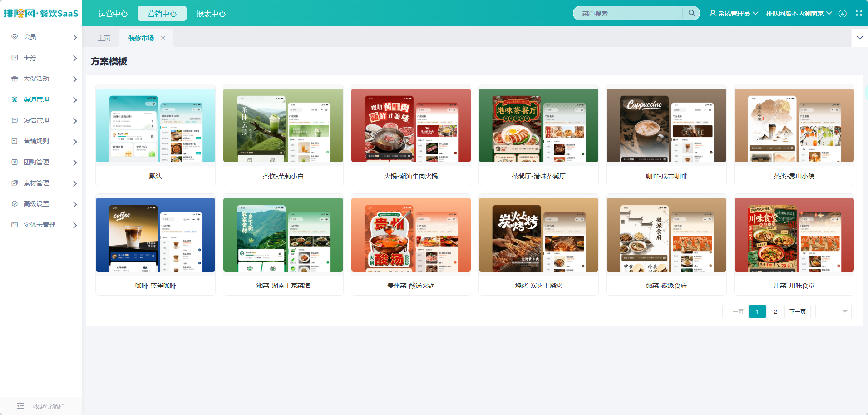Open the tabs list dropdown chevron
This screenshot has width=868, height=415.
coord(859,38)
